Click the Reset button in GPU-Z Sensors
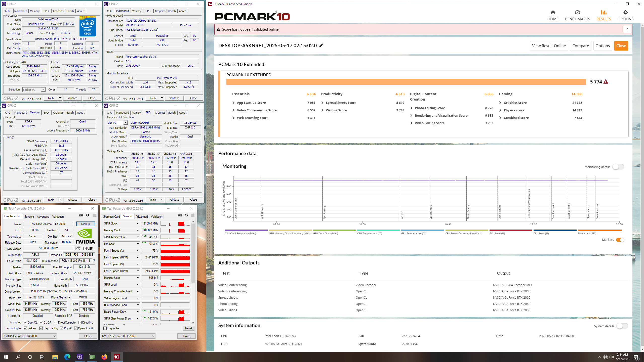The width and height of the screenshot is (644, 362). [x=188, y=328]
